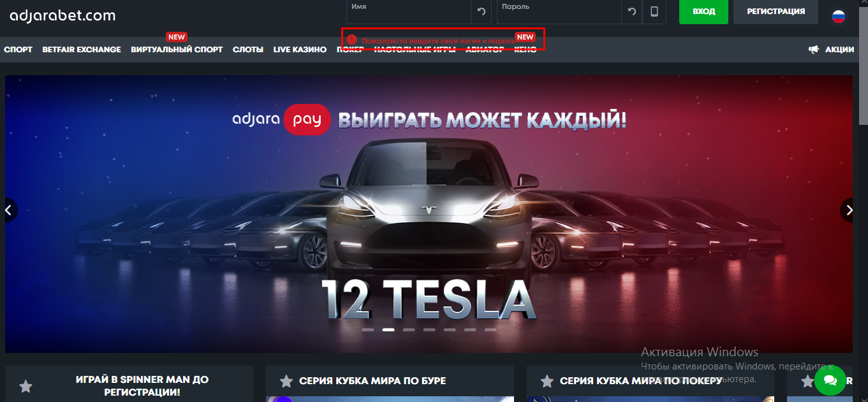Select the fourth banner slide indicator
Screen dimensions: 868x402
[429, 329]
